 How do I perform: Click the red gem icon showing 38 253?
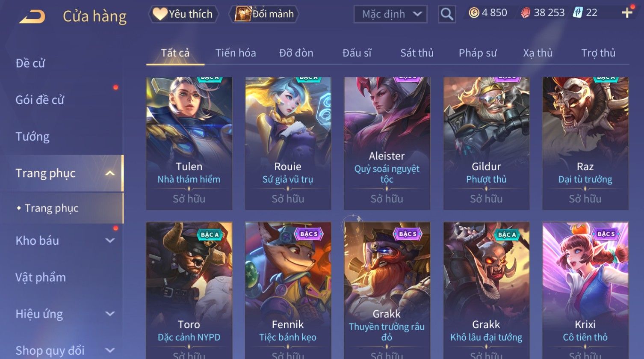coord(525,13)
